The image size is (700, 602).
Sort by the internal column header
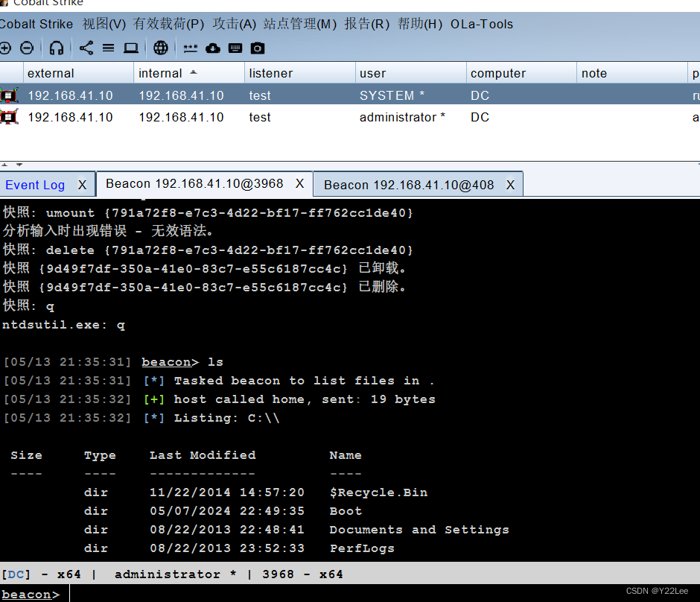point(189,73)
